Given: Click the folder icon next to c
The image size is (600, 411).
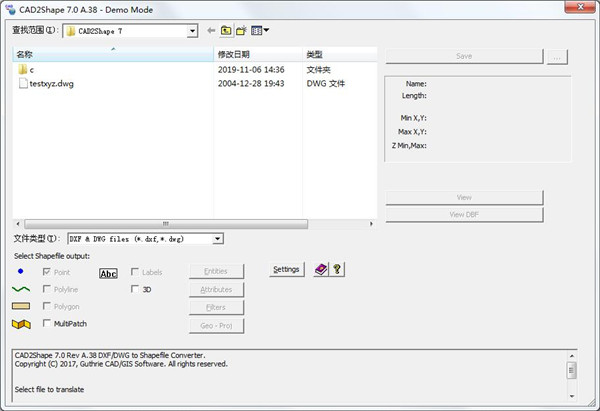Looking at the screenshot, I should coord(23,70).
